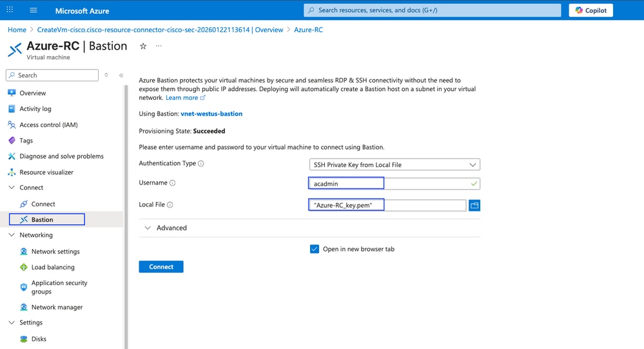Open the Connect sub-item
Viewport: 644px width, 349px height.
pos(43,204)
